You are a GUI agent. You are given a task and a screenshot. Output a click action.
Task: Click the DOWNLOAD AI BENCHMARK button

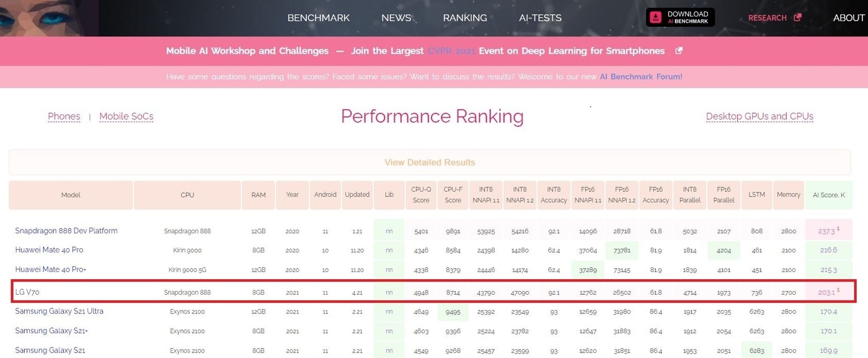(680, 17)
